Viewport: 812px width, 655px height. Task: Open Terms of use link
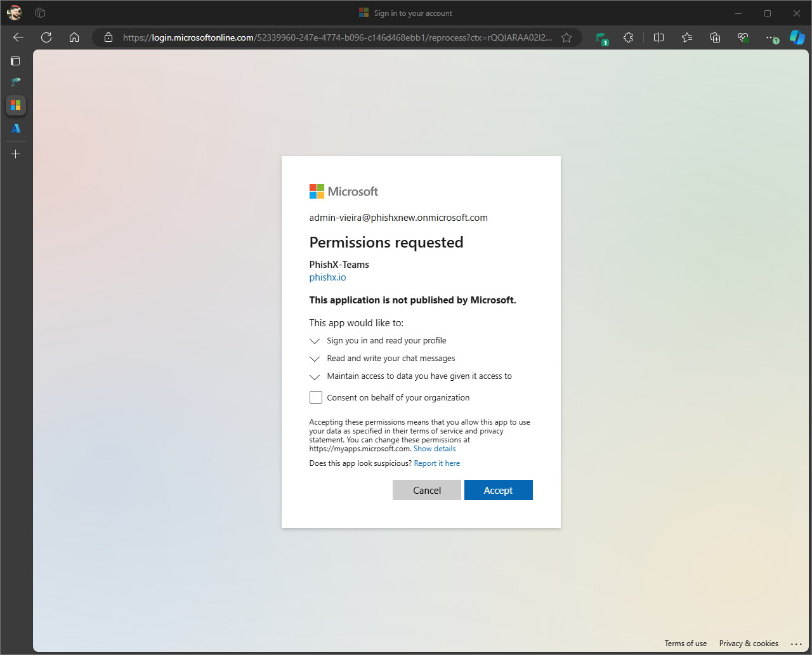686,644
